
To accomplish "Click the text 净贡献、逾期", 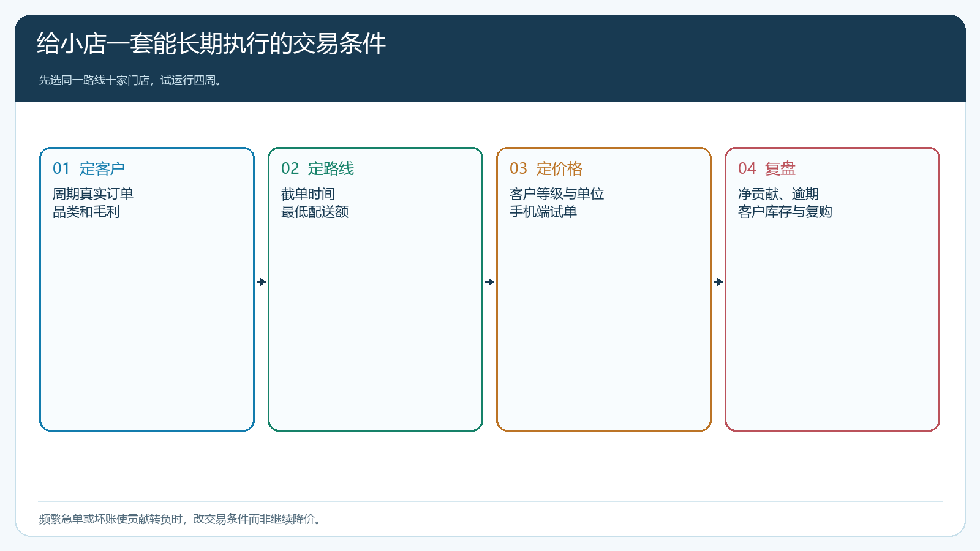I will (778, 194).
